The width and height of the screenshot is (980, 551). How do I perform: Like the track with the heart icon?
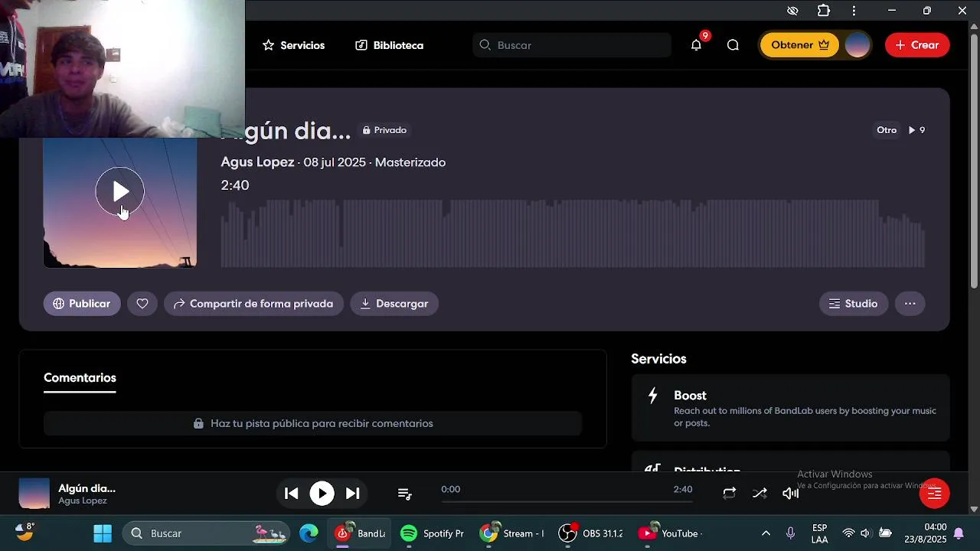pos(142,304)
